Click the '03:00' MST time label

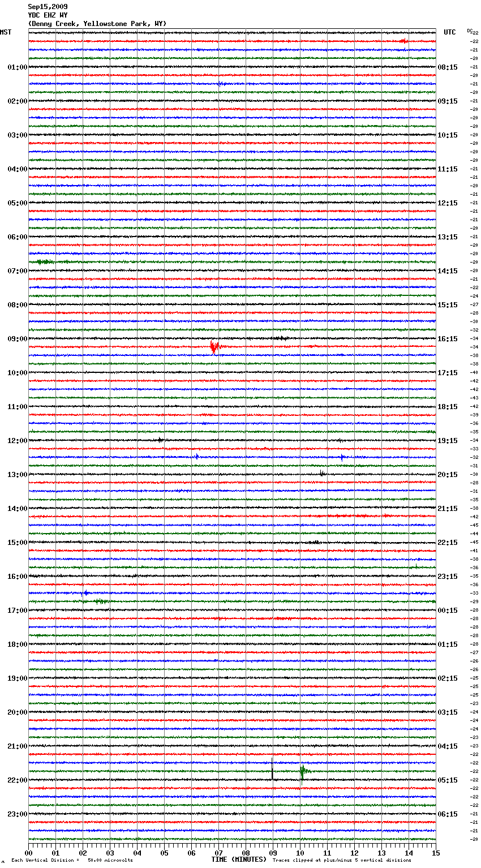18,135
